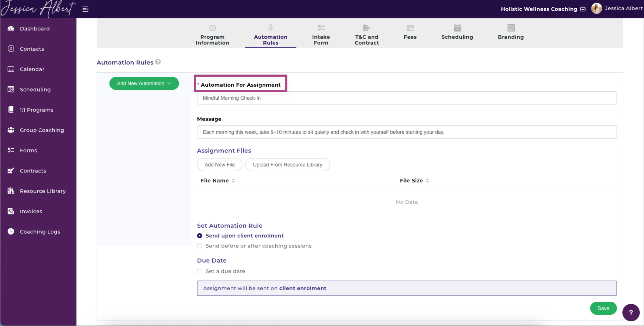Image resolution: width=644 pixels, height=326 pixels.
Task: Click the Group Coaching people icon
Action: (x=11, y=130)
